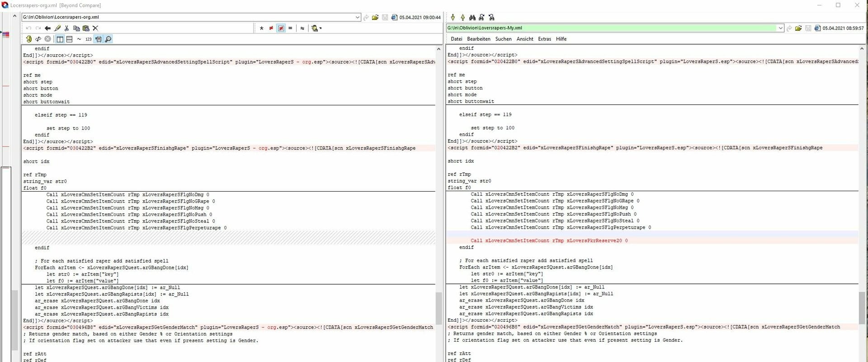Click the gray stop icon
The height and width of the screenshot is (362, 868).
pos(47,39)
